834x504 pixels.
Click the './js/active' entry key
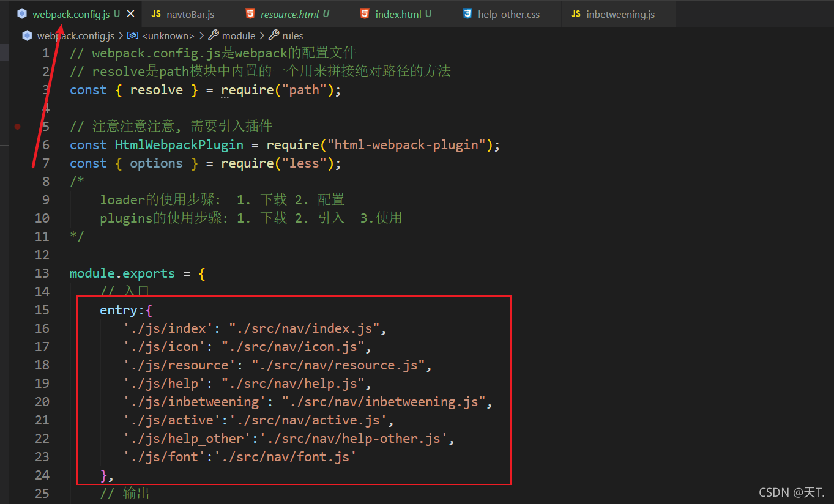coord(171,420)
